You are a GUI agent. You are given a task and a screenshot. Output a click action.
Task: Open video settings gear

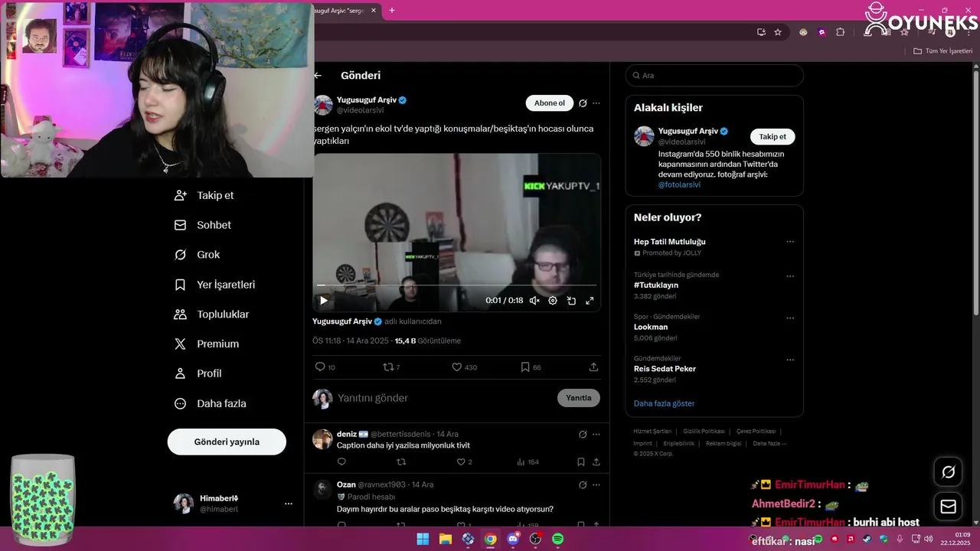tap(553, 301)
